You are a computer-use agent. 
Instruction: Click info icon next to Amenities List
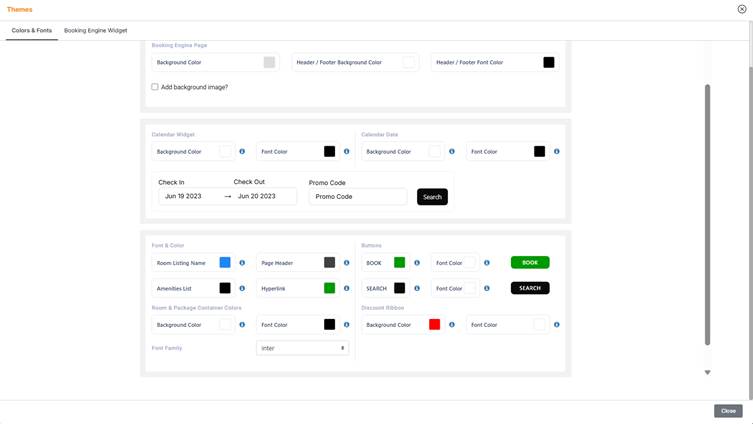[x=242, y=289]
